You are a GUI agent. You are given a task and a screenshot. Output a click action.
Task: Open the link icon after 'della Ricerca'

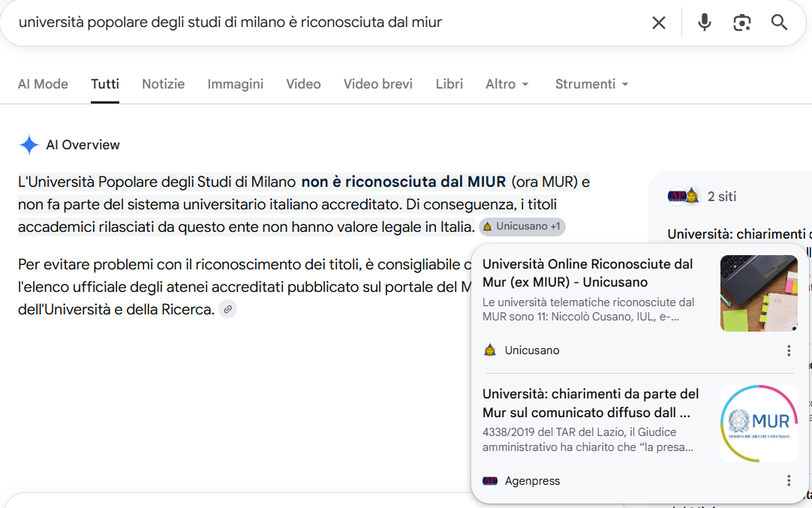227,309
